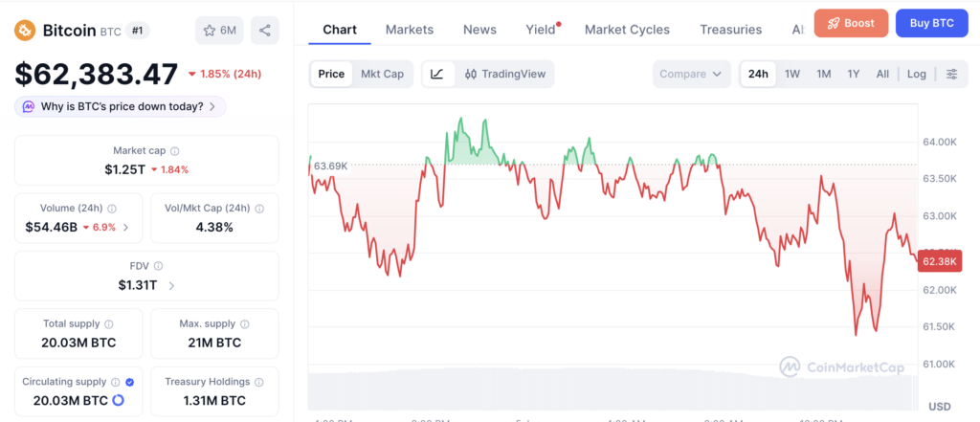Switch to the Chart tab
This screenshot has width=980, height=422.
coord(340,30)
